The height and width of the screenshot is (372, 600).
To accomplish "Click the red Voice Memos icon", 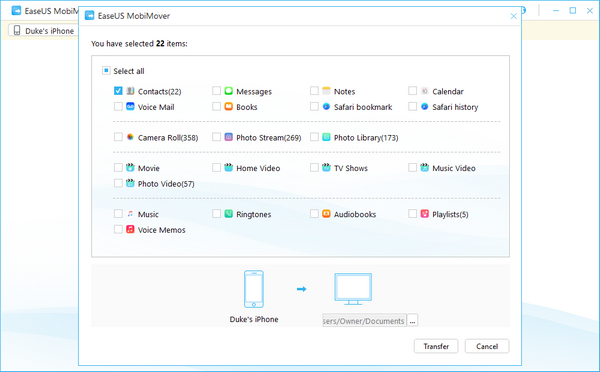I will [x=130, y=229].
